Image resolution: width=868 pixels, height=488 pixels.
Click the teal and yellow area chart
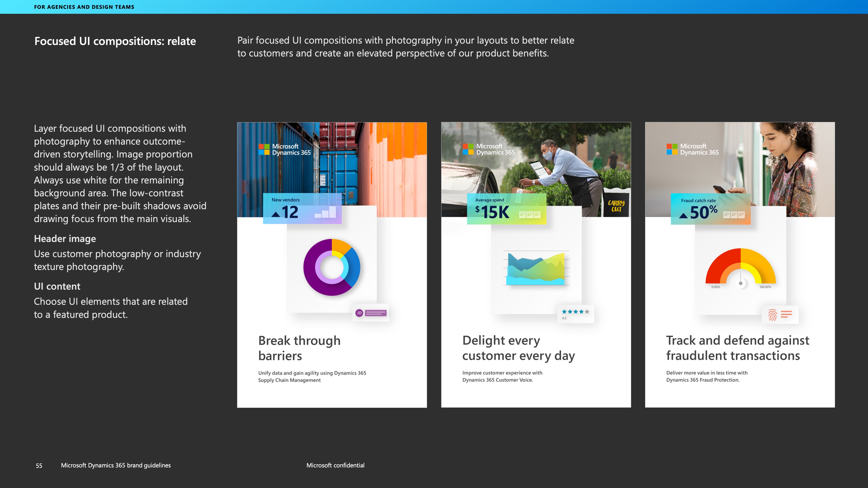536,268
